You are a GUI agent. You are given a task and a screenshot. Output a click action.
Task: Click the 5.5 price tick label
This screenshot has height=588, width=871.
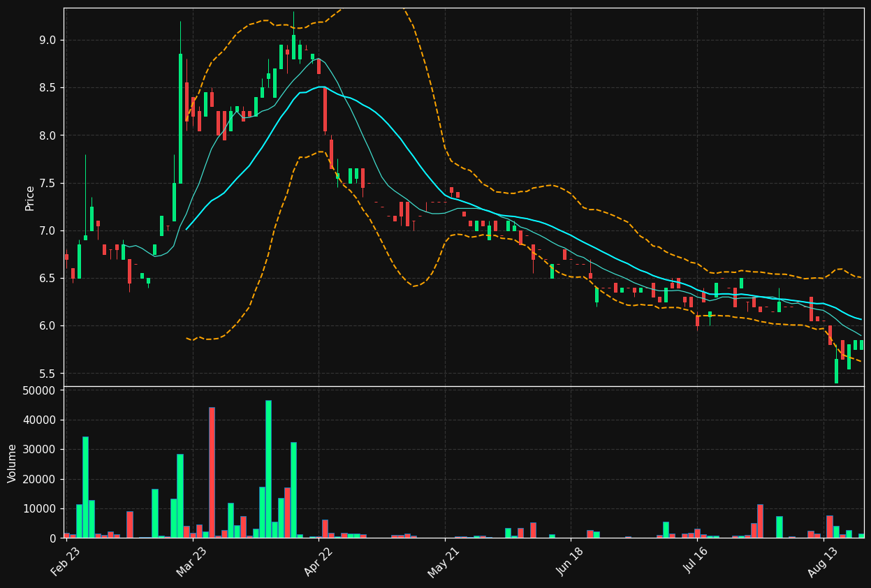[x=47, y=374]
